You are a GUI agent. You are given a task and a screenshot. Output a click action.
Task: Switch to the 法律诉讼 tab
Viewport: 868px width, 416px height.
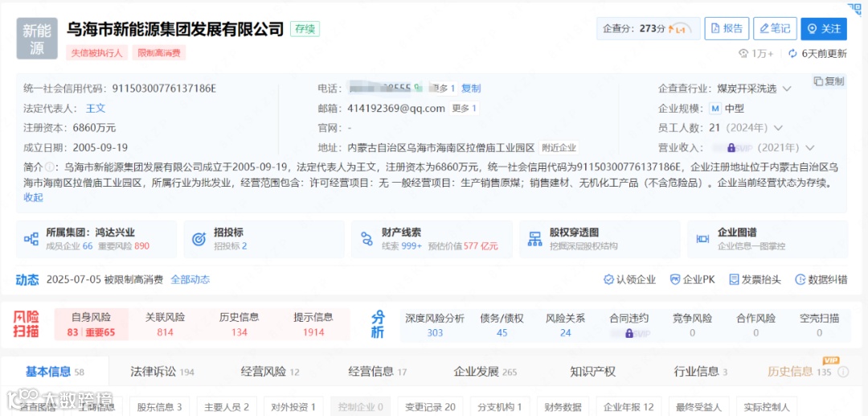162,372
